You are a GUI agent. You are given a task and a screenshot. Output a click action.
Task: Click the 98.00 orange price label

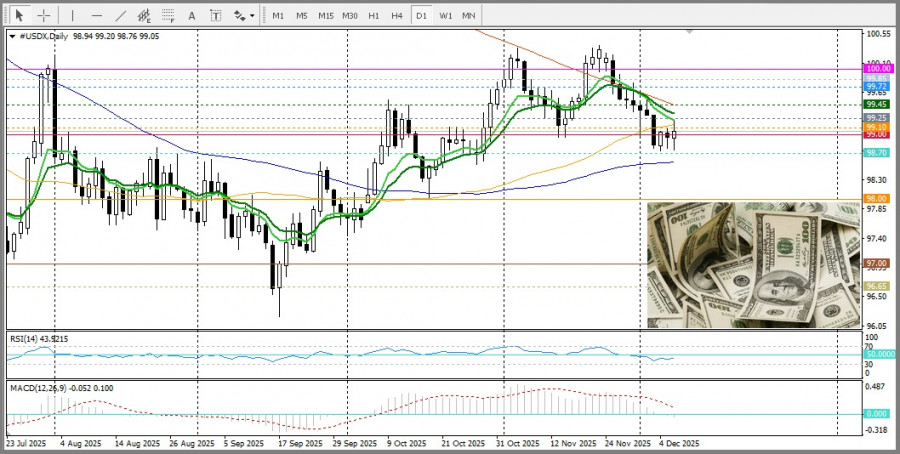[878, 199]
